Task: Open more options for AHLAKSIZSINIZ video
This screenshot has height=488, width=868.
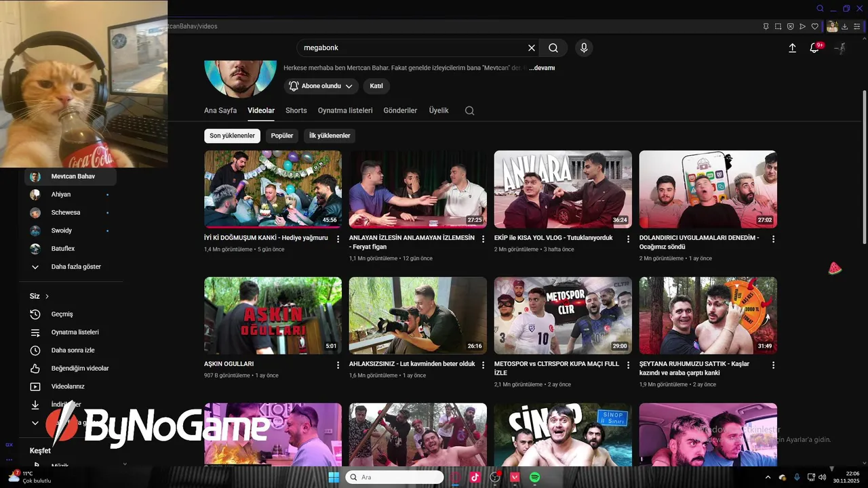Action: pos(483,365)
